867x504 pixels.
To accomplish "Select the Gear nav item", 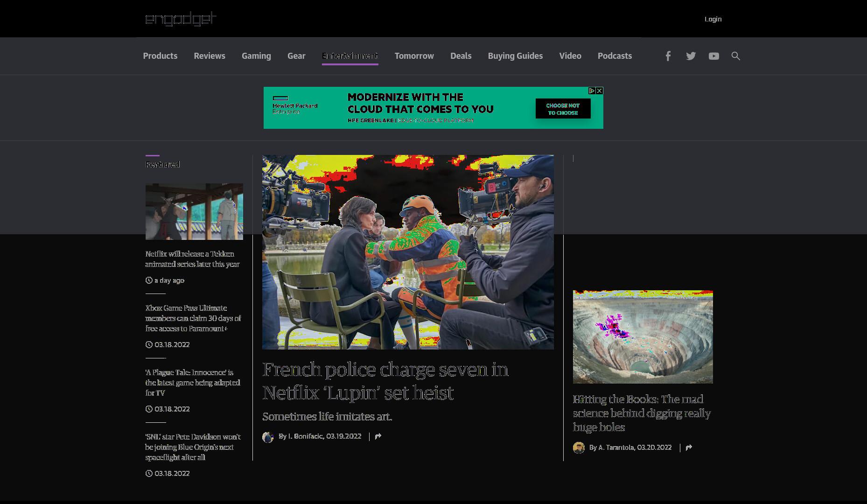I will coord(296,56).
